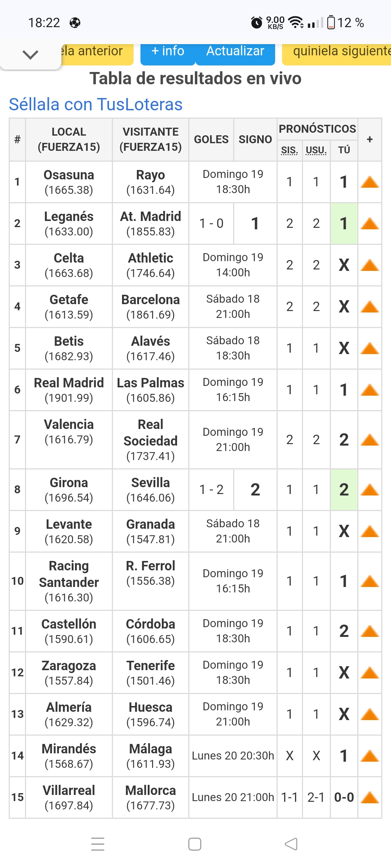Open the collapse chevron at top left

coord(30,55)
